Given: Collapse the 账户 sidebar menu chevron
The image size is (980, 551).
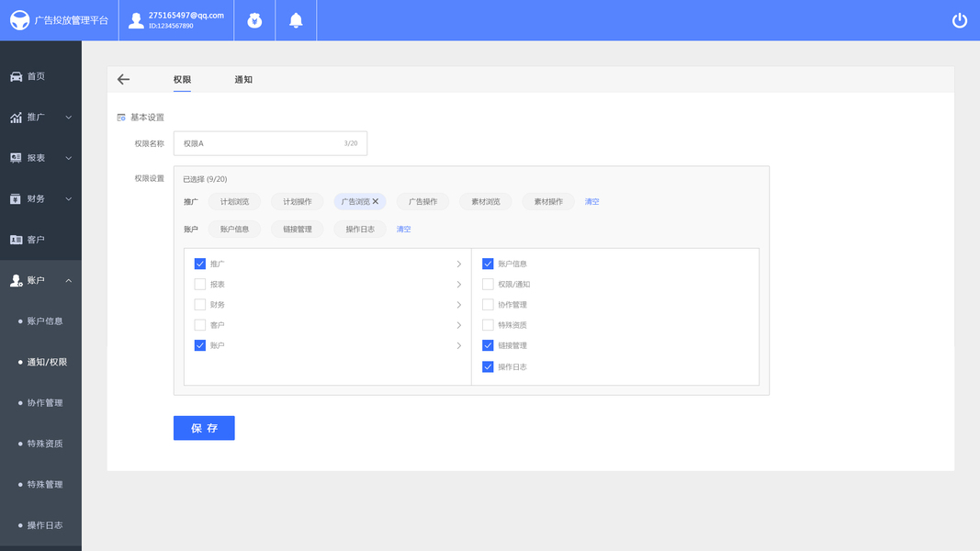Looking at the screenshot, I should click(x=69, y=280).
